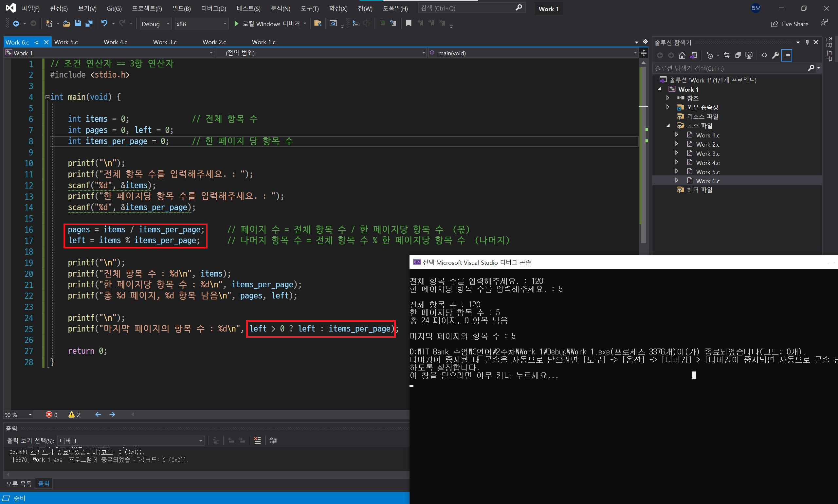Switch to the Work 3.c tab
This screenshot has height=504, width=838.
click(165, 42)
